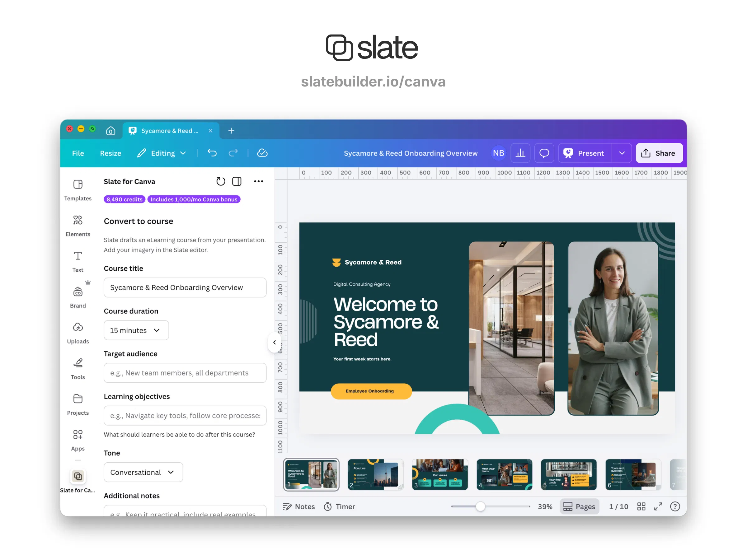Click the 1 / 10 page counter
The width and height of the screenshot is (747, 560).
point(618,506)
